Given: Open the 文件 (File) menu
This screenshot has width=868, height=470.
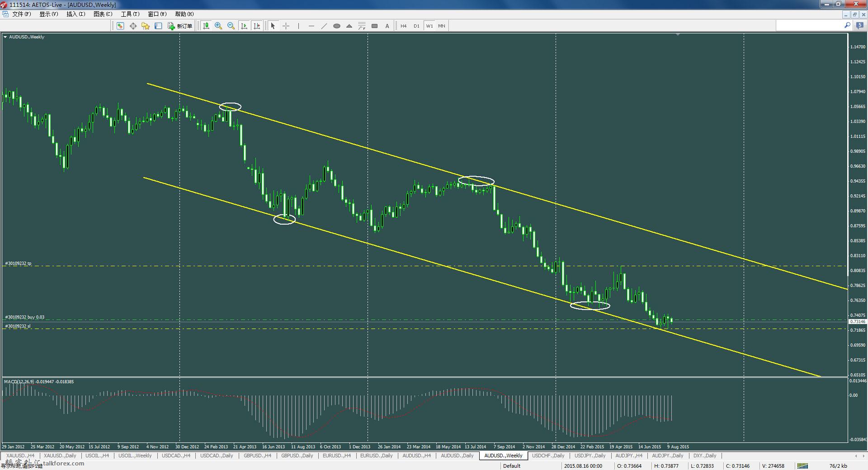Looking at the screenshot, I should click(22, 14).
